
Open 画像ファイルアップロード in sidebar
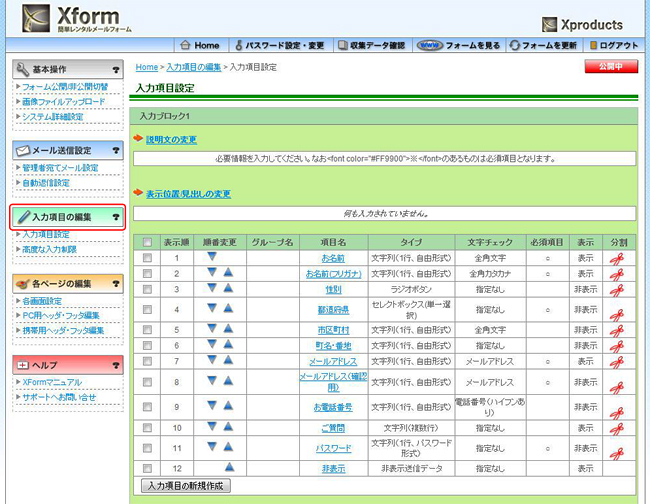(63, 102)
